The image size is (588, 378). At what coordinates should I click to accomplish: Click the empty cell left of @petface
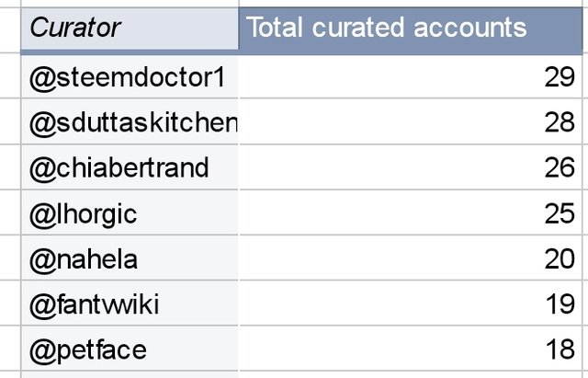click(x=10, y=349)
